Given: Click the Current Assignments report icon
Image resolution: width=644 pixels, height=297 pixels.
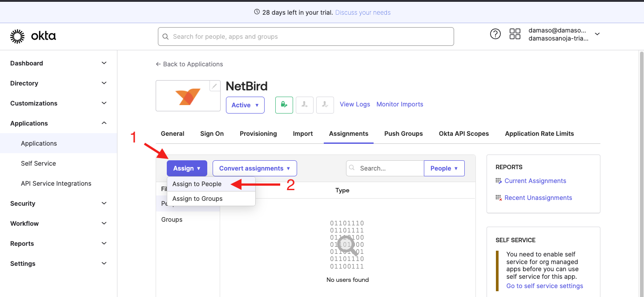Looking at the screenshot, I should (499, 181).
